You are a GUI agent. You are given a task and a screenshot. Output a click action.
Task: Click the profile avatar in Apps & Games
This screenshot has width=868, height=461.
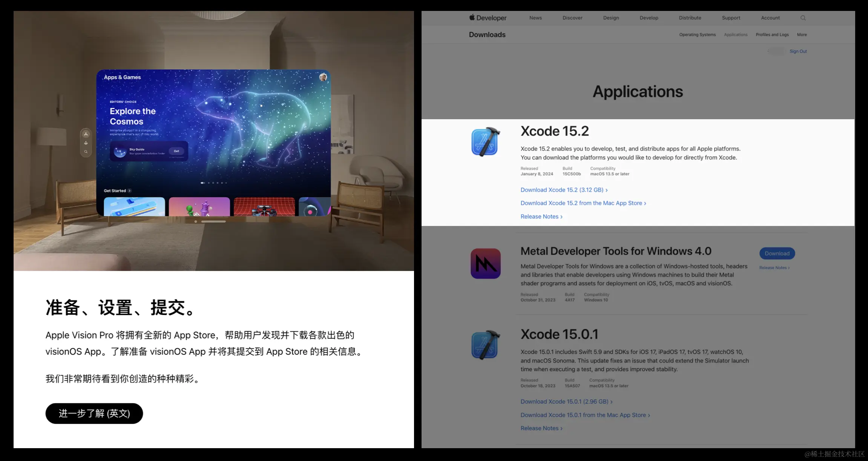(323, 77)
